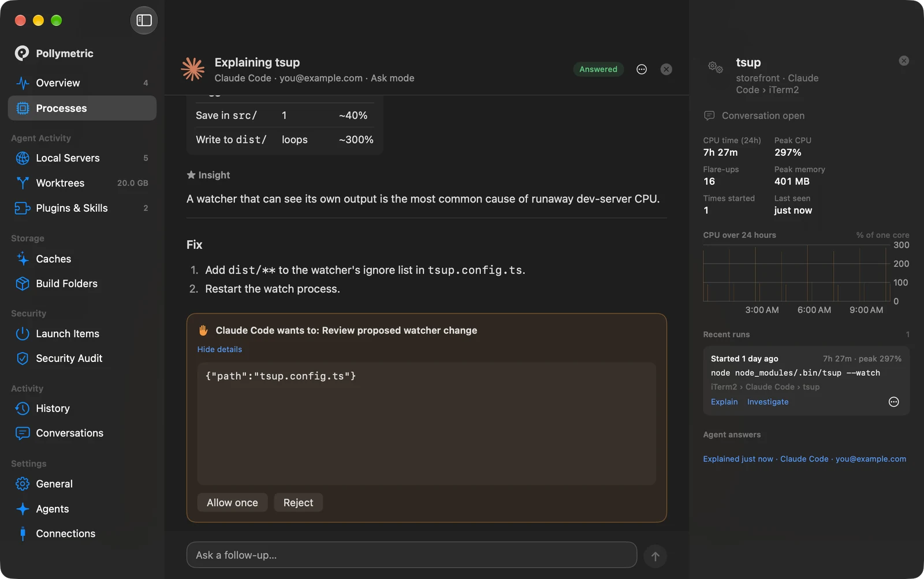Click the General settings gear icon
This screenshot has height=579, width=924.
[23, 484]
